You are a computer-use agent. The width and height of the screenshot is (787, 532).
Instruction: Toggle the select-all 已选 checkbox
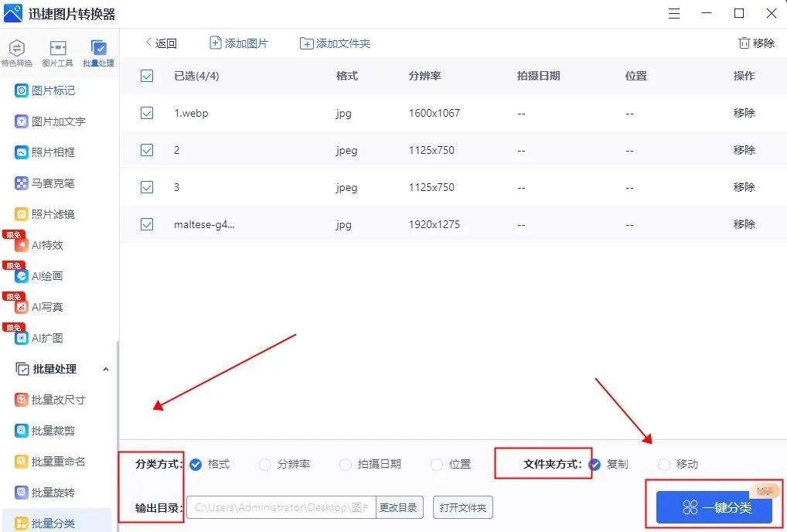click(147, 76)
